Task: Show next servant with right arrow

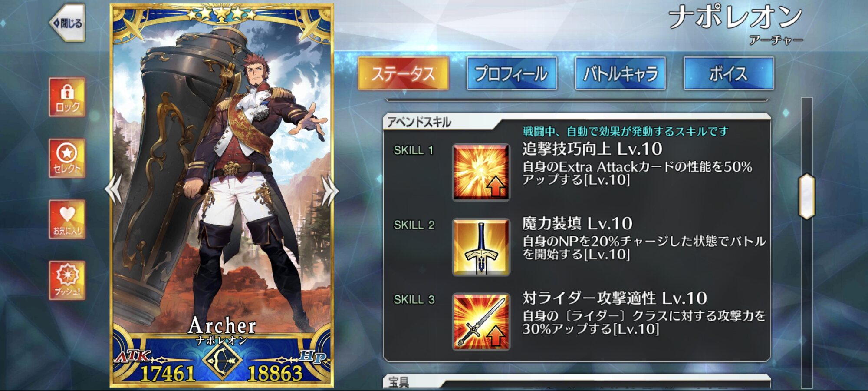Action: coord(329,190)
